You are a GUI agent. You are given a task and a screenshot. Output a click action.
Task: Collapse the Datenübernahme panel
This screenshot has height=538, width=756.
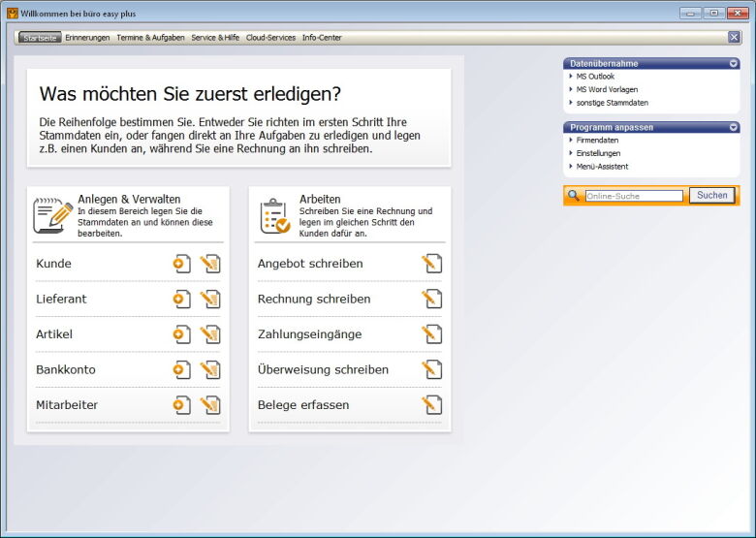pos(734,64)
